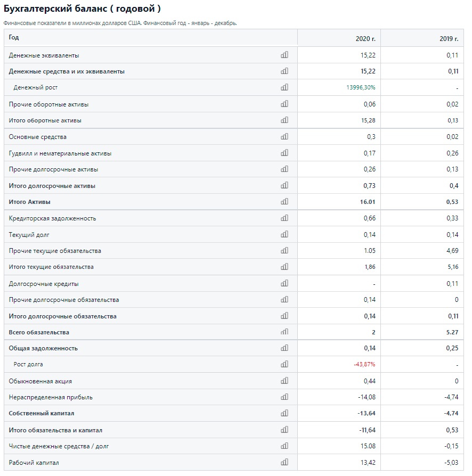472x476 pixels.
Task: Show chart for Рост долга row
Action: (284, 364)
